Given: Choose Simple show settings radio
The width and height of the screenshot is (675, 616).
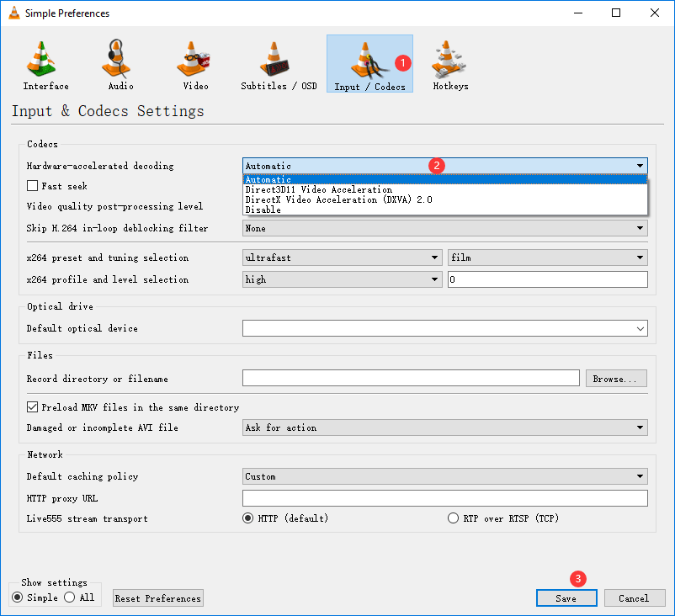Looking at the screenshot, I should [17, 597].
